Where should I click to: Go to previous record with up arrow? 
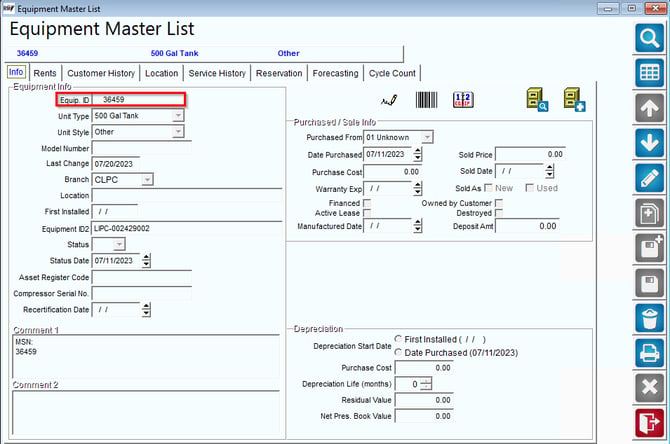click(x=649, y=108)
